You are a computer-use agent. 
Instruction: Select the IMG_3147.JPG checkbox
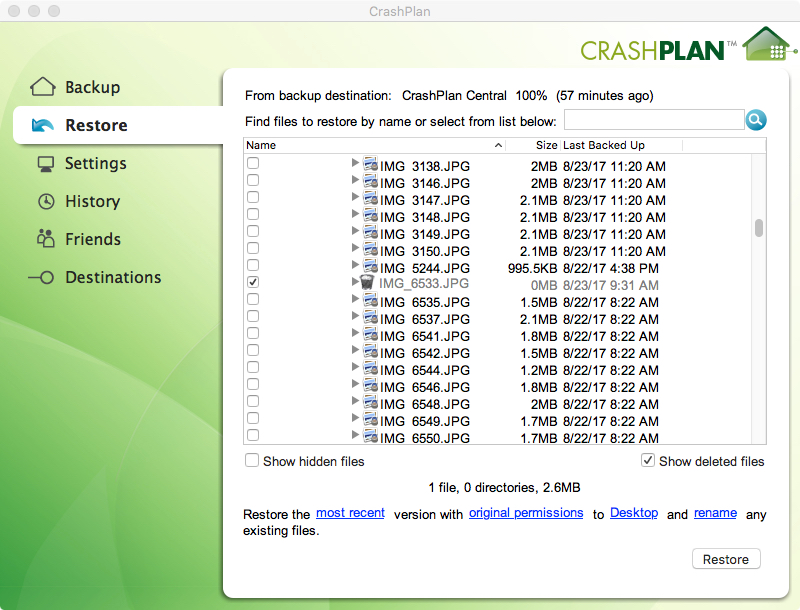253,197
